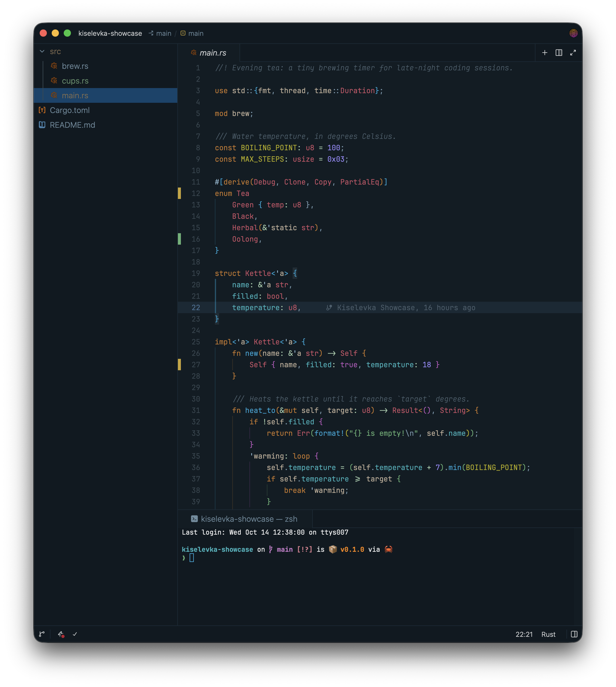This screenshot has height=687, width=616.
Task: Select main.rs in the project panel
Action: click(105, 96)
